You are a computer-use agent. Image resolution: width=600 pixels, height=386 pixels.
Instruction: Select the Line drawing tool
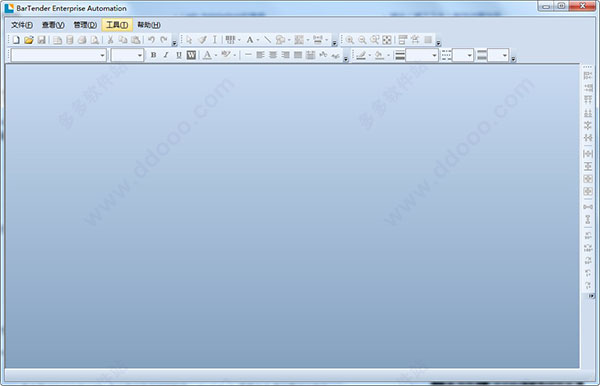point(267,40)
